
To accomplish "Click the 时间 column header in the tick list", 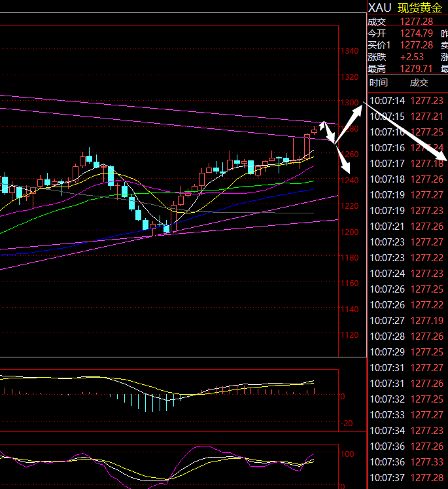I will click(379, 82).
